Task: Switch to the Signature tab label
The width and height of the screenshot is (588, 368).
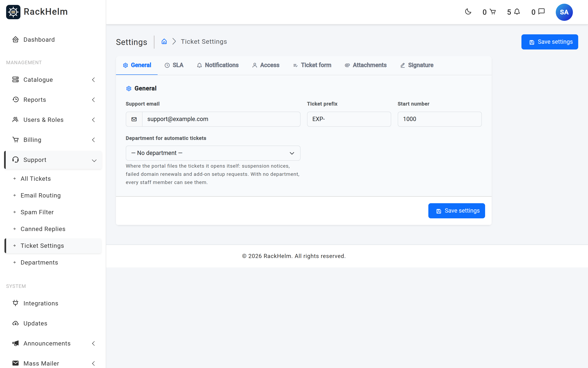Action: pyautogui.click(x=421, y=65)
